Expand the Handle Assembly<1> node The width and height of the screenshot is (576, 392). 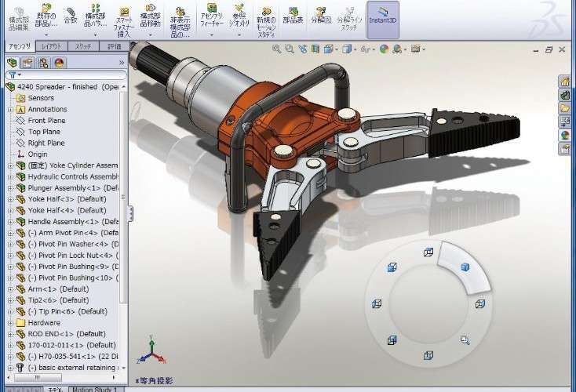[10, 222]
